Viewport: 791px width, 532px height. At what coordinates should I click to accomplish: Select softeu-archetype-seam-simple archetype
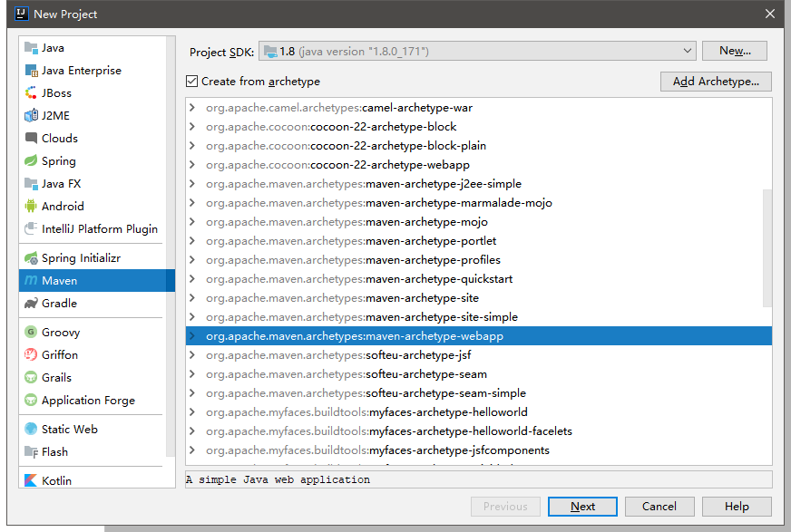click(x=479, y=393)
